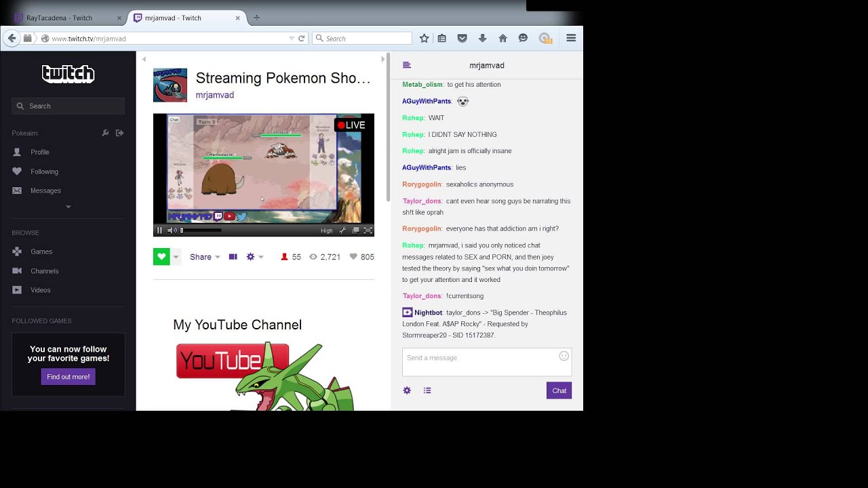Open mrjamvad channel name link

coord(214,95)
